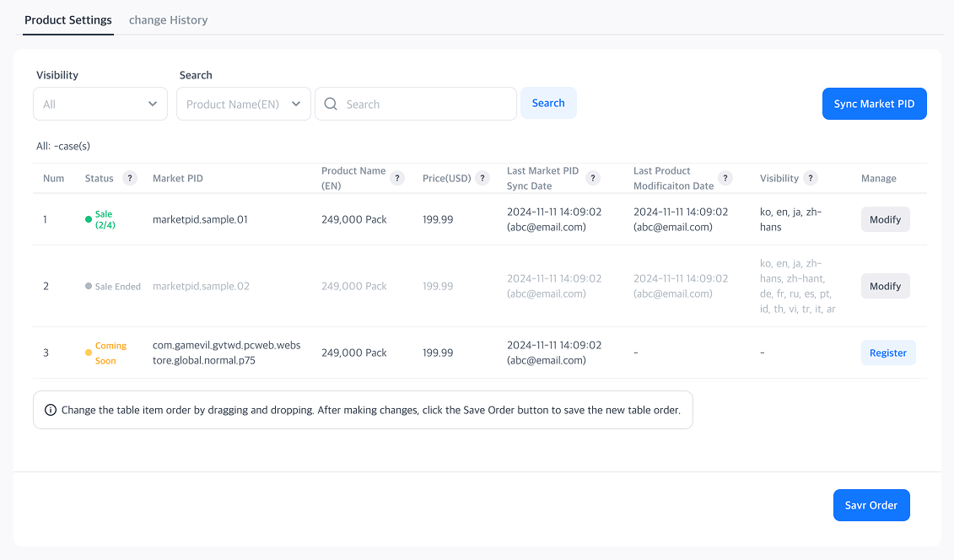Click the Search button
Viewport: 954px width, 560px height.
pyautogui.click(x=548, y=103)
